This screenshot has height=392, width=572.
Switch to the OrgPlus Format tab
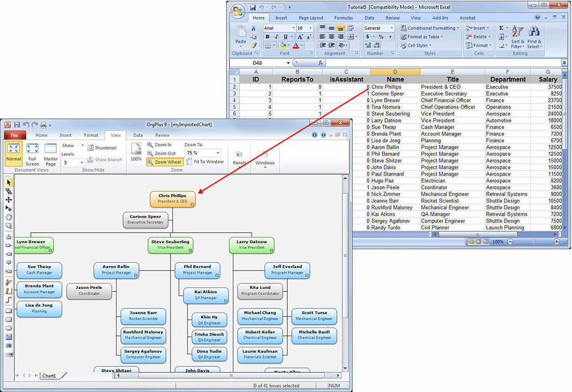tap(91, 135)
